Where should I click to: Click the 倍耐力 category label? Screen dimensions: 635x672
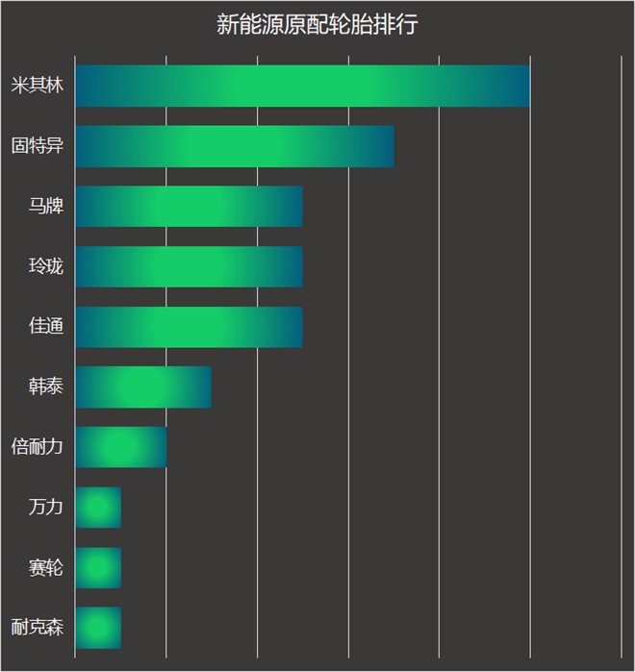pos(37,447)
